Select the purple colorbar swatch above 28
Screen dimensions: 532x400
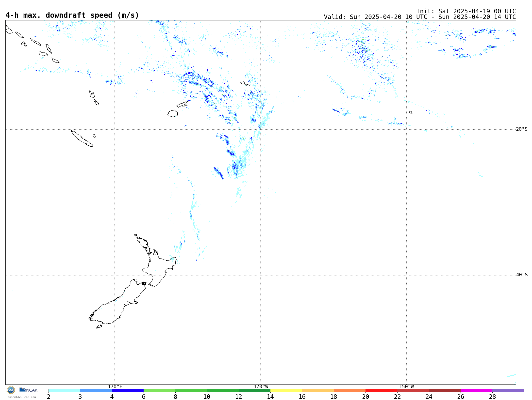coord(508,391)
